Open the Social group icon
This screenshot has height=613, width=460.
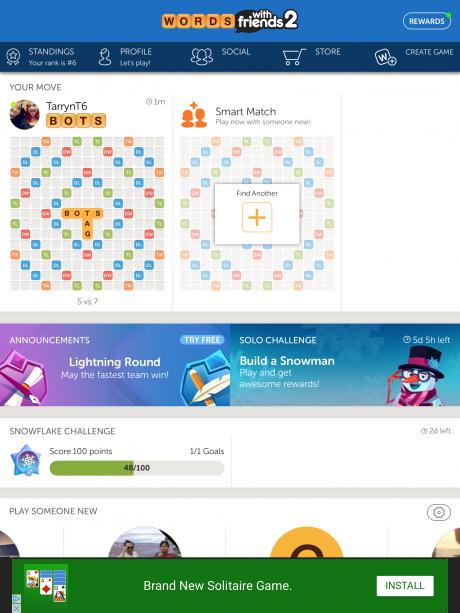point(202,56)
